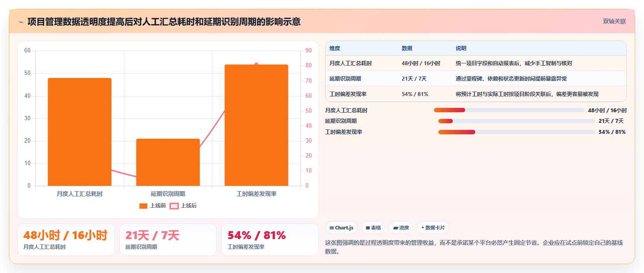Click the 月度人工汇总耗时 progress bar
Screen dimensions: 644x273
pos(509,110)
